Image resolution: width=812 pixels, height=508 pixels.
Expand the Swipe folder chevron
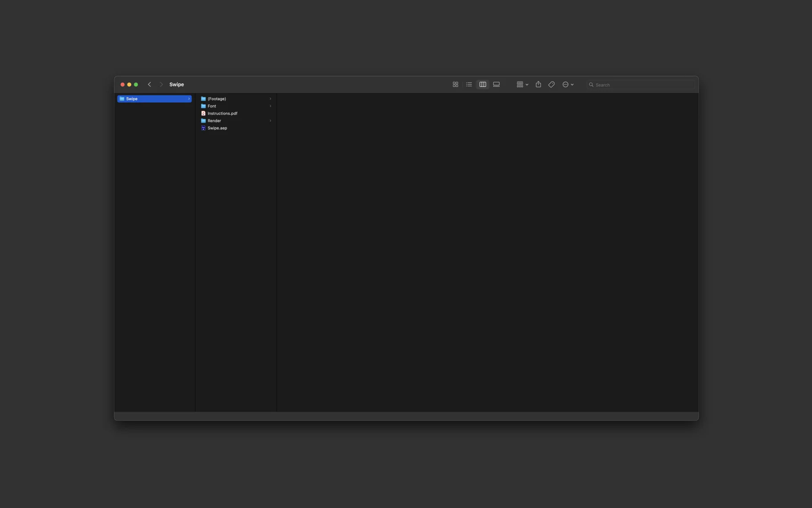(x=189, y=99)
